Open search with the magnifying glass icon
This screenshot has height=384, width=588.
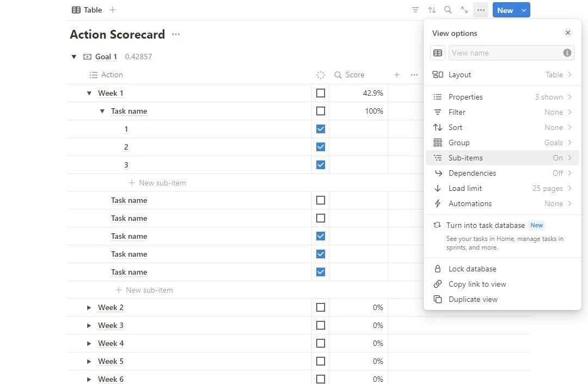click(448, 10)
